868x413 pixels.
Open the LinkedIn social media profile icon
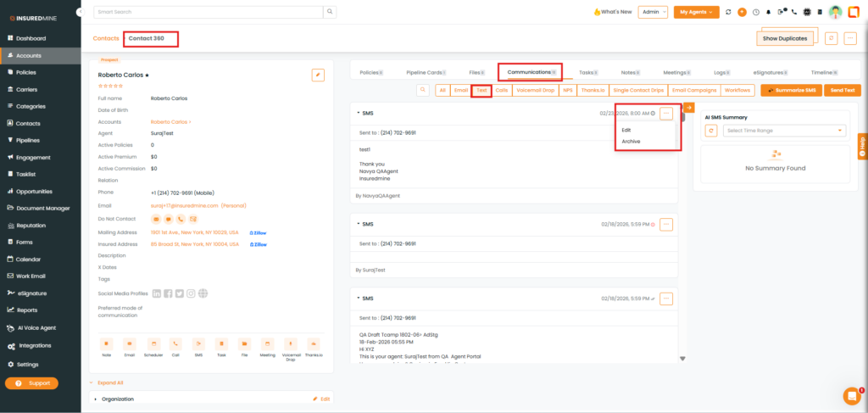pos(157,293)
